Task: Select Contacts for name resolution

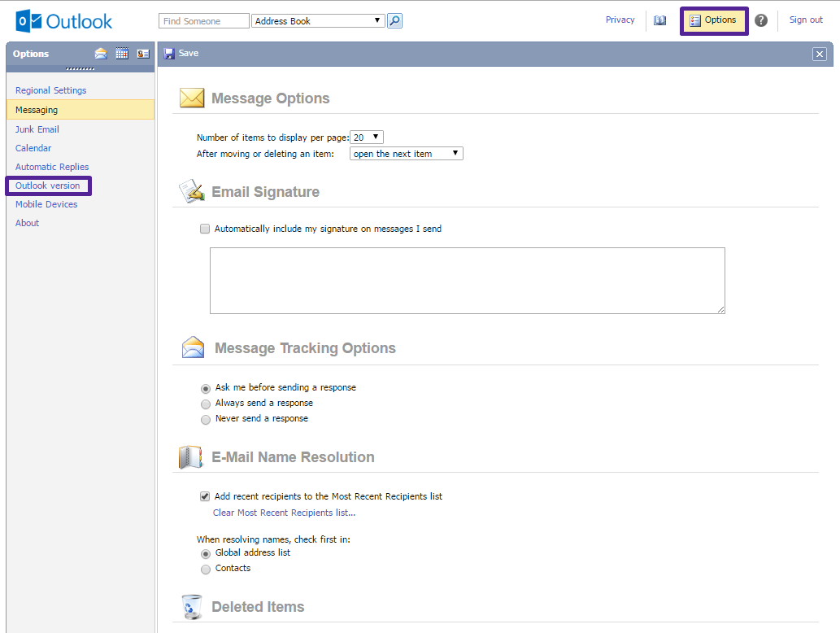Action: point(206,570)
